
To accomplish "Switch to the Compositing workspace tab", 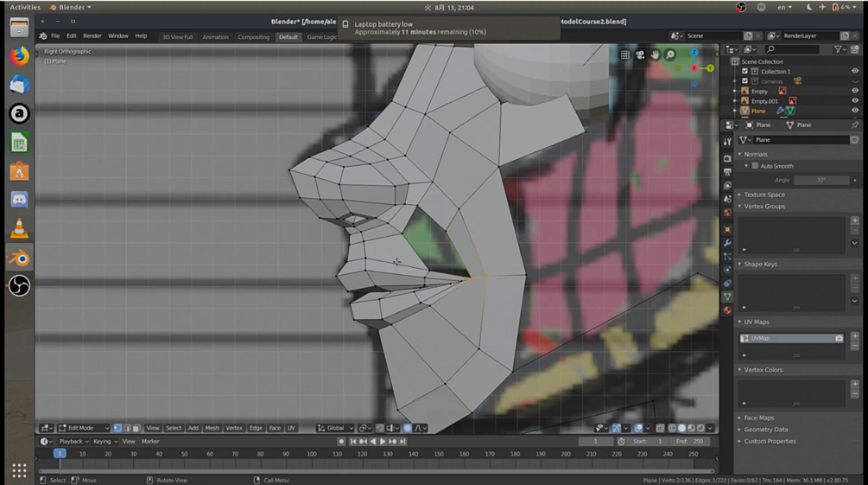I will [253, 37].
